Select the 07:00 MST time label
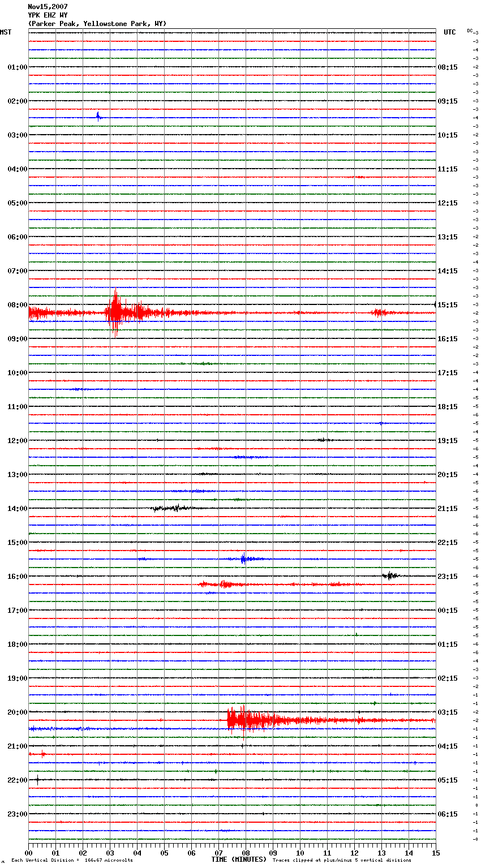 pos(18,271)
